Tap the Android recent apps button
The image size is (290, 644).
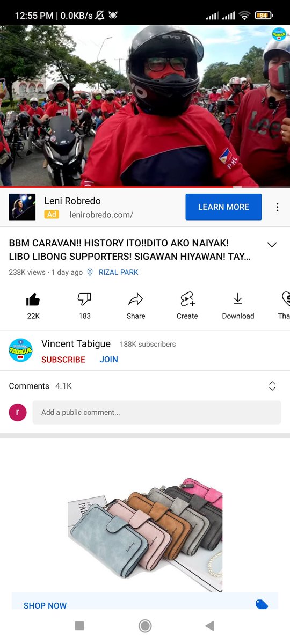click(79, 625)
